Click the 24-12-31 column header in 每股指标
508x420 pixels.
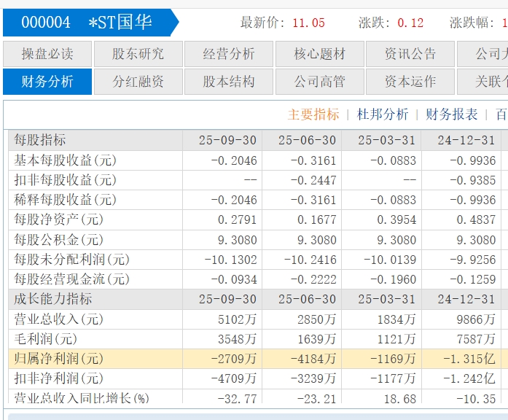click(x=466, y=140)
